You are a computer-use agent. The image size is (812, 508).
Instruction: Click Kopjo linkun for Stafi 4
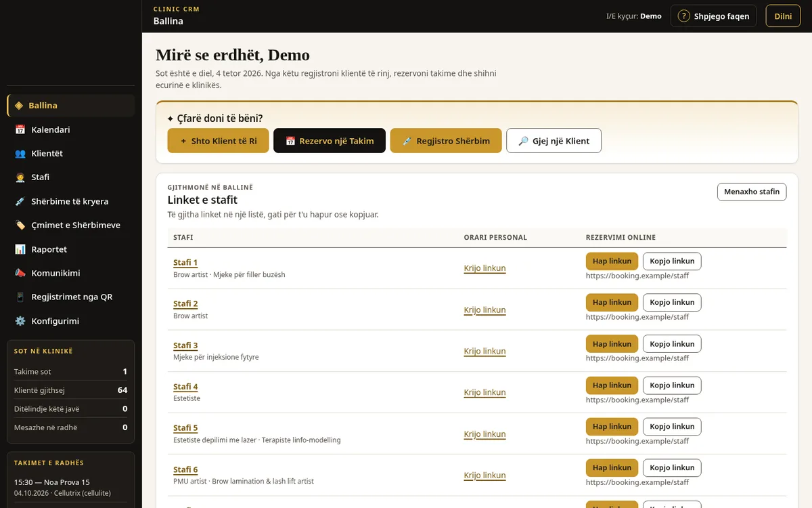(x=672, y=385)
